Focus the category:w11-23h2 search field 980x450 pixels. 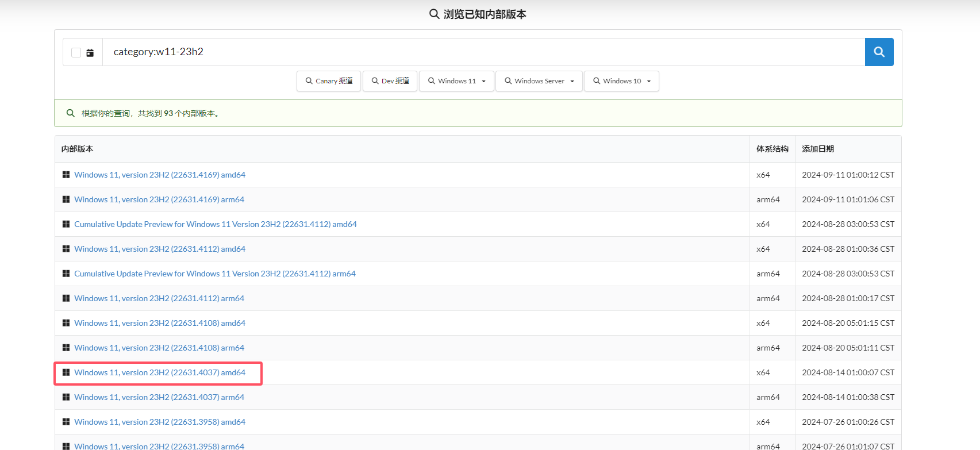483,52
